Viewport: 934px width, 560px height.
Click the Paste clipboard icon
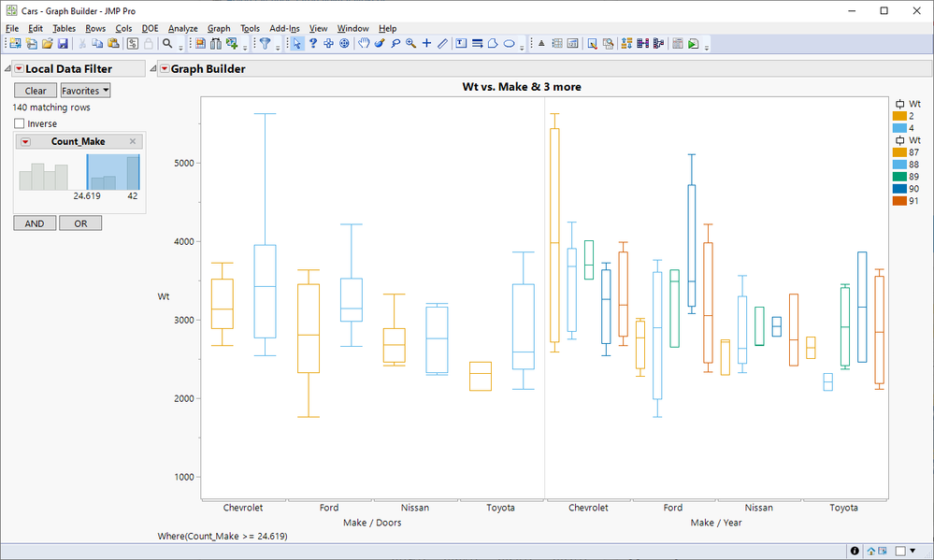pos(112,44)
